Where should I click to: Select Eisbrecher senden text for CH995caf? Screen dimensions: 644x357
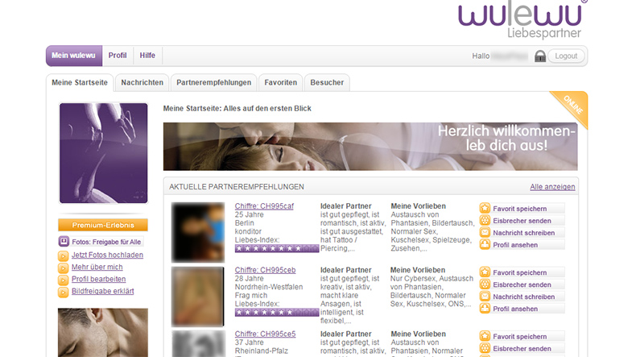coord(522,221)
